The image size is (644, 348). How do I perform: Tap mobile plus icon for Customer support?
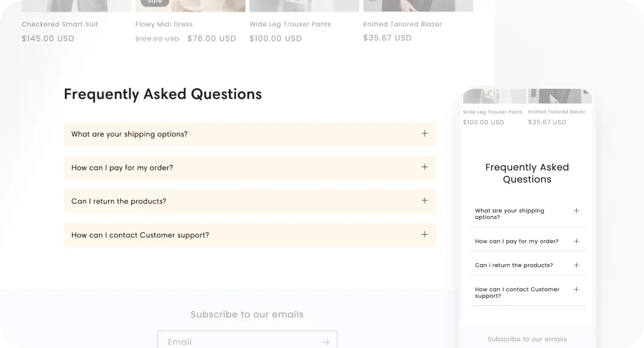pyautogui.click(x=576, y=290)
